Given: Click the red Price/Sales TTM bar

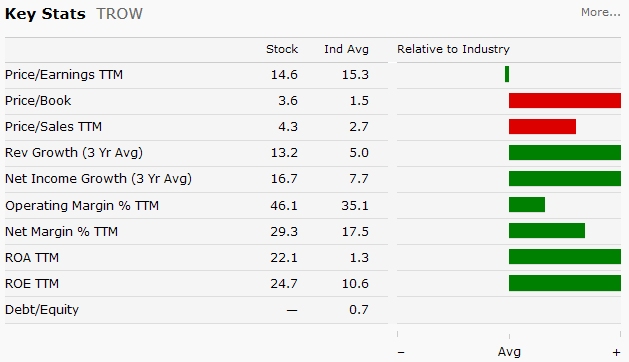Looking at the screenshot, I should click(542, 126).
